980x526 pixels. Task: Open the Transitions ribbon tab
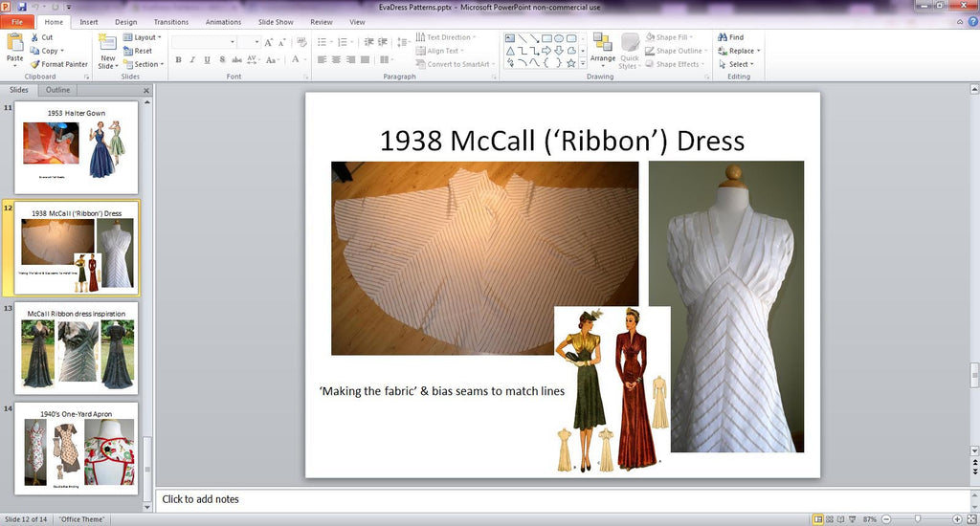point(171,22)
